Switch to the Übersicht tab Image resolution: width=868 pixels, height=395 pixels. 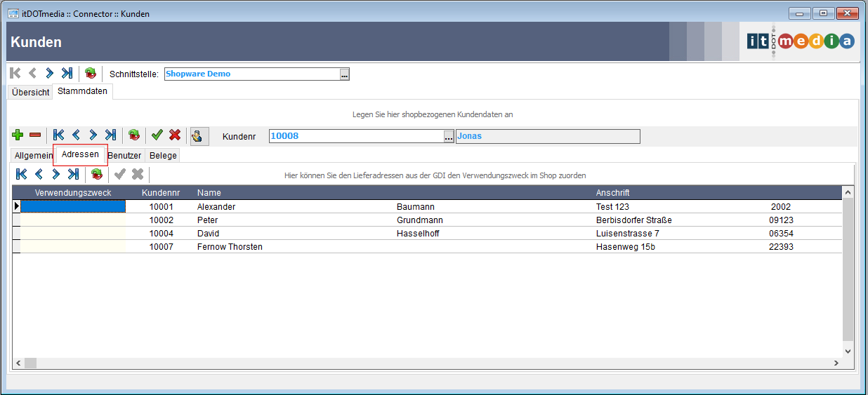[x=30, y=93]
